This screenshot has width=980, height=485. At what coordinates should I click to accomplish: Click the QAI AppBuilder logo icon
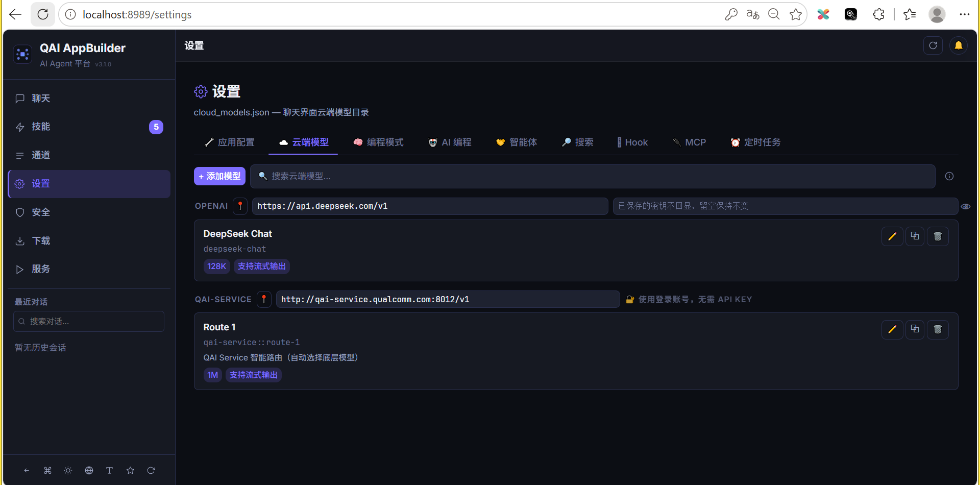[23, 54]
